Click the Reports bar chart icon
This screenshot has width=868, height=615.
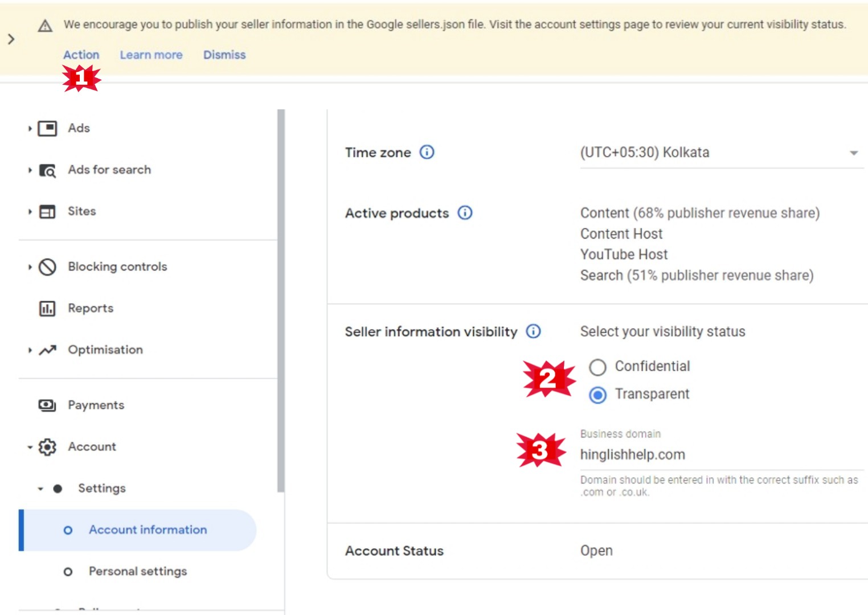pyautogui.click(x=47, y=309)
